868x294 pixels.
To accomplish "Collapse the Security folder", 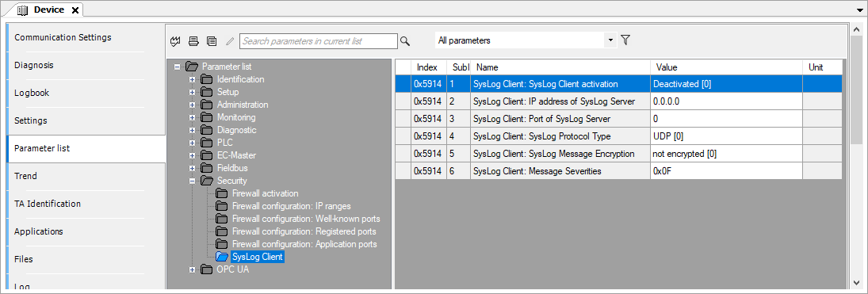I will (x=192, y=181).
